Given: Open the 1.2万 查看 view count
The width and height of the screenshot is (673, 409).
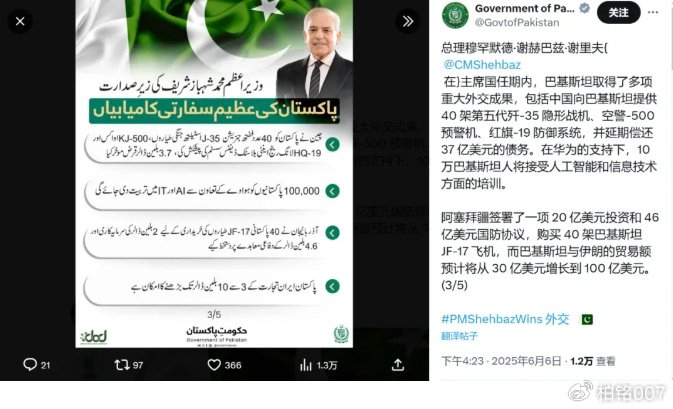Looking at the screenshot, I should tap(593, 361).
